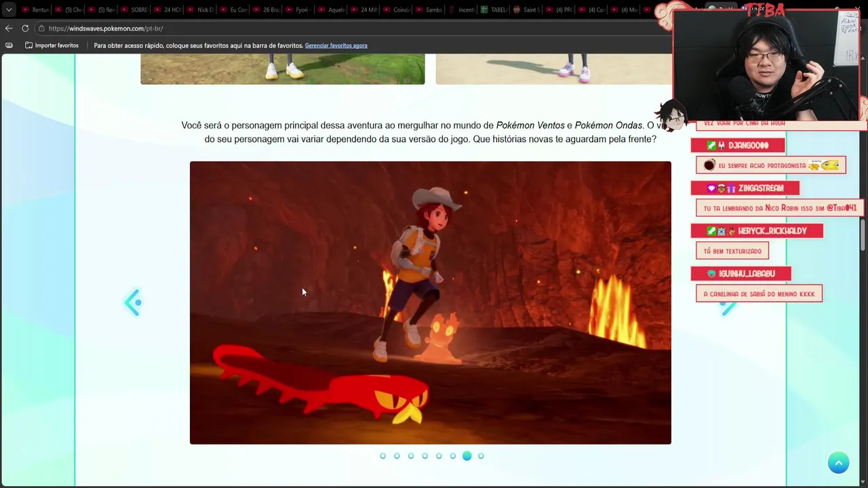Viewport: 868px width, 488px height.
Task: Select the fourth carousel pagination dot
Action: pyautogui.click(x=425, y=456)
